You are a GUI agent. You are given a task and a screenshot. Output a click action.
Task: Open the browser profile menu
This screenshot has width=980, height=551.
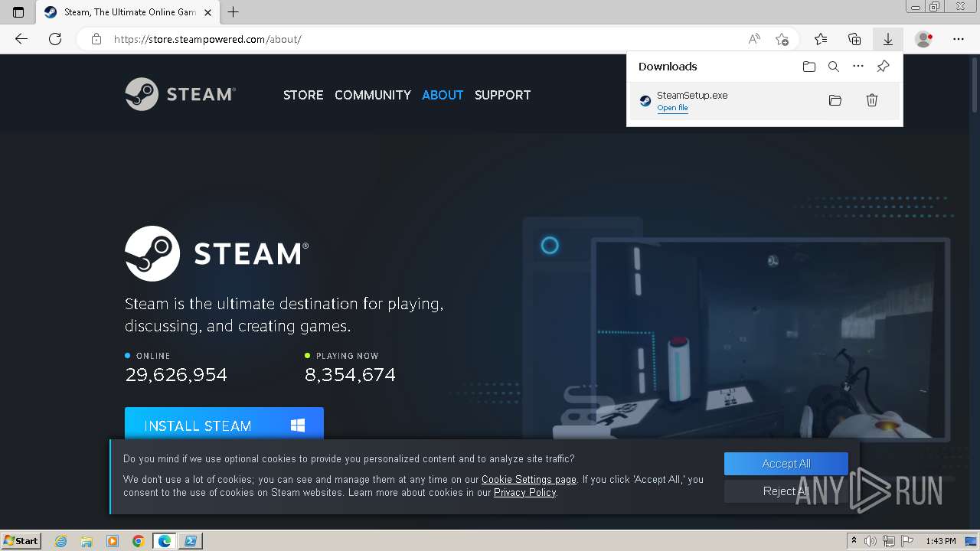pyautogui.click(x=924, y=39)
